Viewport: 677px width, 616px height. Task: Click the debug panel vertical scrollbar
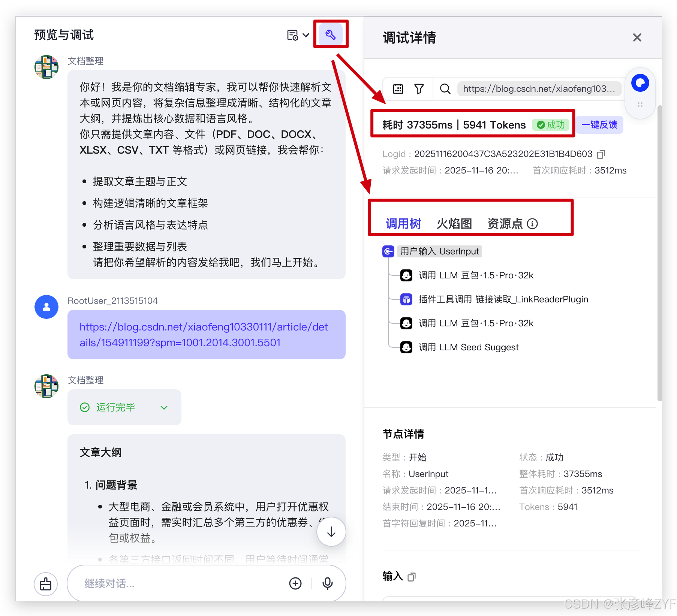click(659, 253)
